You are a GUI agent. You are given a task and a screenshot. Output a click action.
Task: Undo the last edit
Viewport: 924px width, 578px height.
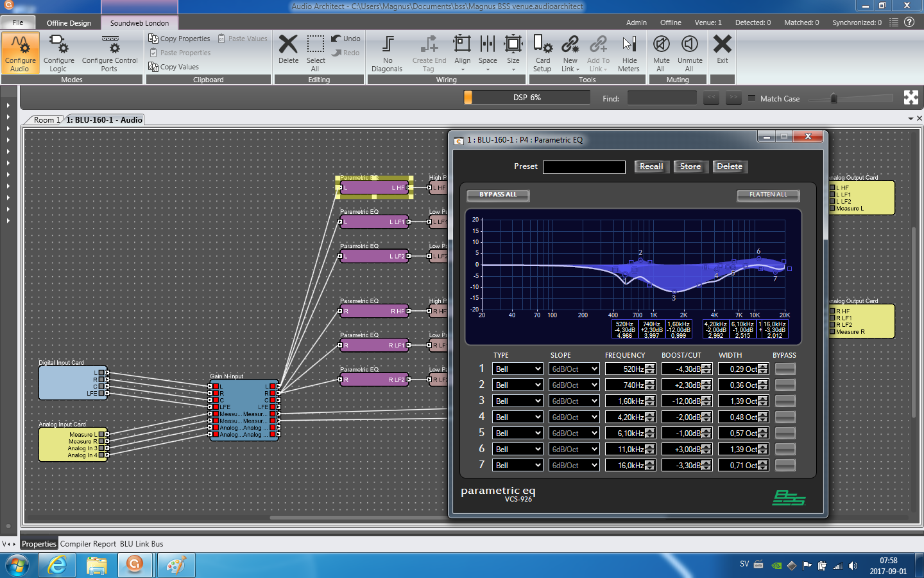coord(346,39)
